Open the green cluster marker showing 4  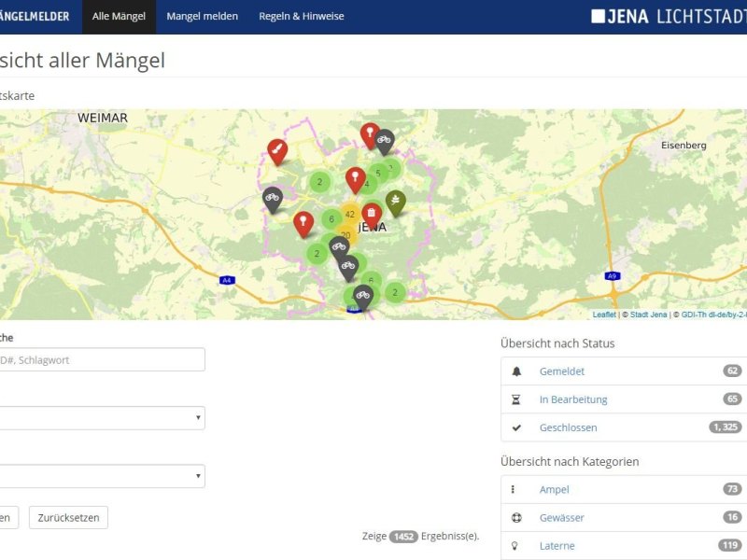pos(367,185)
